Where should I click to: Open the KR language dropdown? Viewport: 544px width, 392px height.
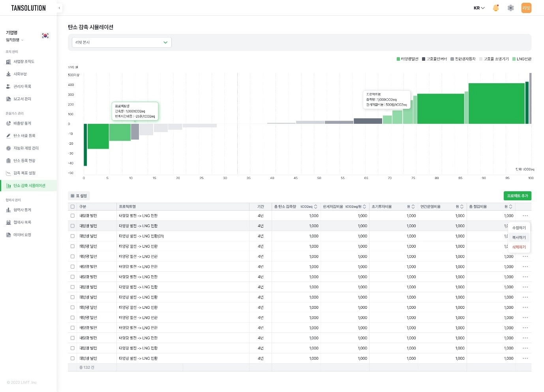479,8
